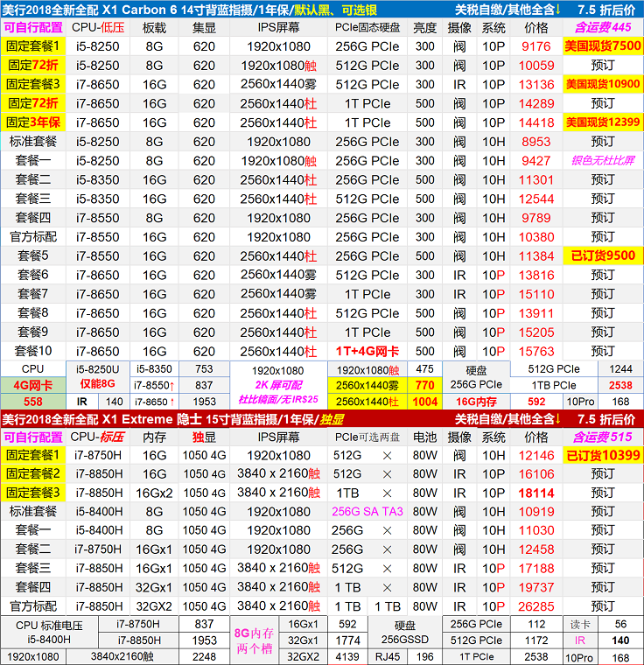Select the 美国现货12399 highlighted cell
The height and width of the screenshot is (665, 644).
pyautogui.click(x=602, y=122)
